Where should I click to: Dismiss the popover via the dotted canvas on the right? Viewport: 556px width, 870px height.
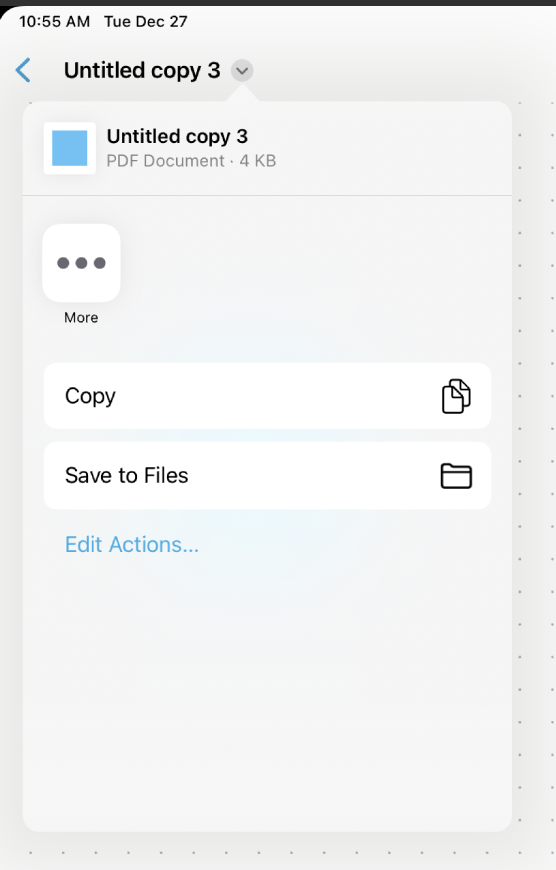535,444
